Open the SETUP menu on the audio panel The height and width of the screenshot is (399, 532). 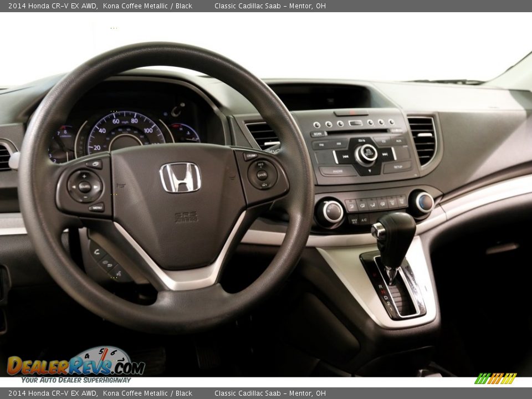[x=399, y=166]
